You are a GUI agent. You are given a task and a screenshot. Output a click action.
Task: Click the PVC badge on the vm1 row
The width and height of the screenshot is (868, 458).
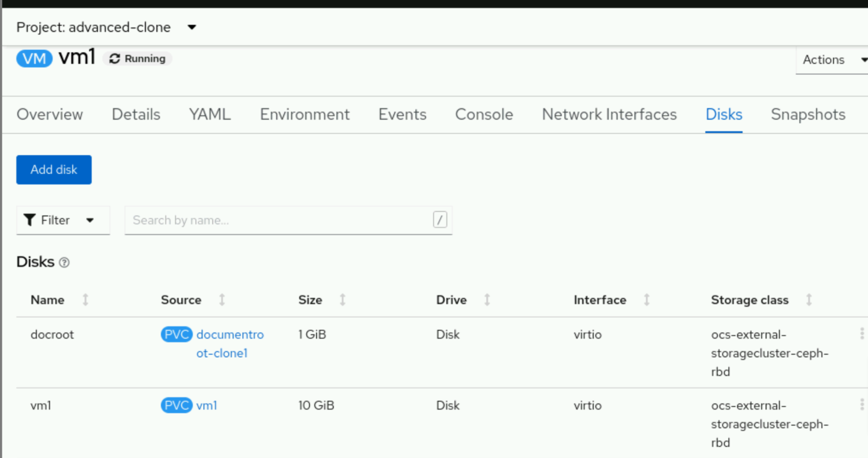click(176, 405)
